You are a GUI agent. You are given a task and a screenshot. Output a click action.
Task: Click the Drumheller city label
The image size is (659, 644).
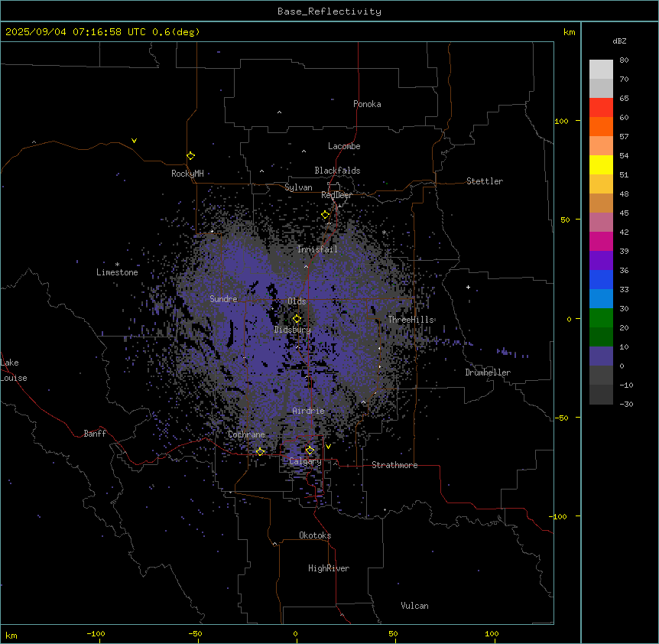(x=488, y=372)
